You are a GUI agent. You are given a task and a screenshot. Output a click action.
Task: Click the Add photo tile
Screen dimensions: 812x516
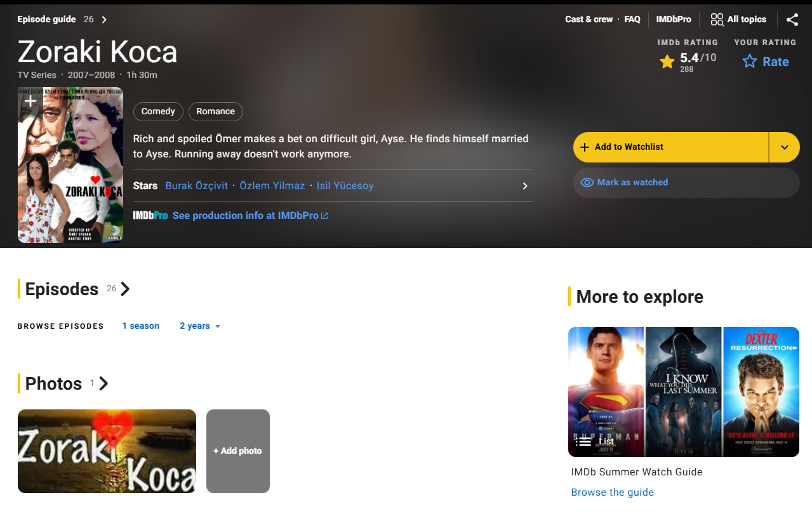click(238, 451)
